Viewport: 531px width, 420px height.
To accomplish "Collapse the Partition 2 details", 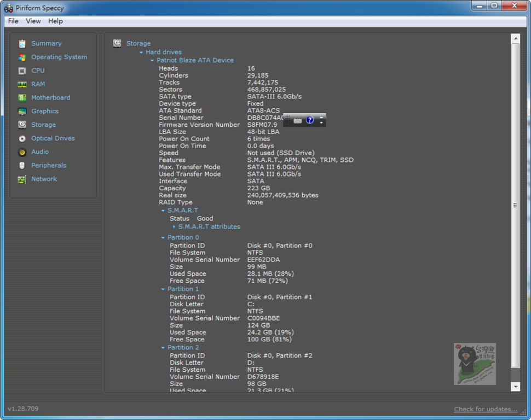I will click(x=163, y=348).
